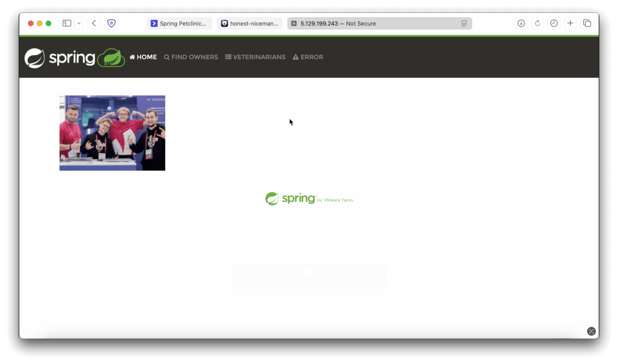Image resolution: width=618 pixels, height=364 pixels.
Task: Switch to the honest-niceman tab
Action: point(250,23)
